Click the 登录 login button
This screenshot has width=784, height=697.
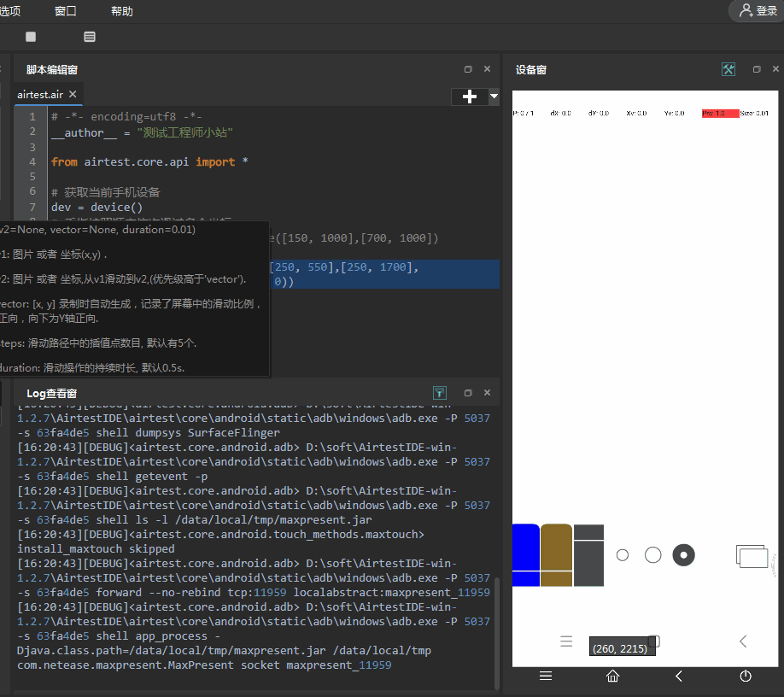(x=758, y=11)
